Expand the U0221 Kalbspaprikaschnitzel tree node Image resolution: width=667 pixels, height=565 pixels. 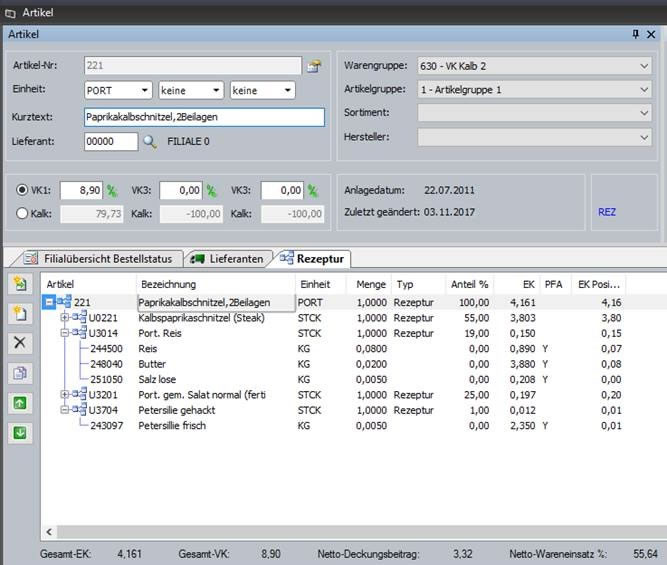coord(66,318)
